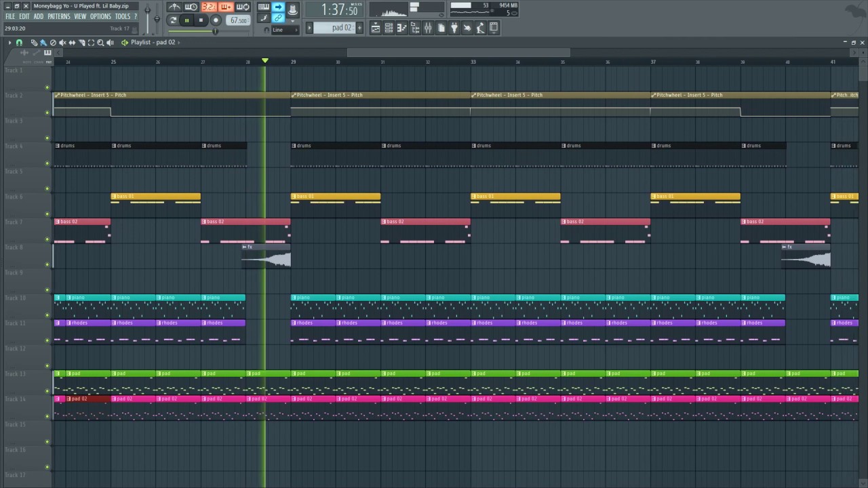
Task: Click the playlist magnet snap icon
Action: pos(19,43)
